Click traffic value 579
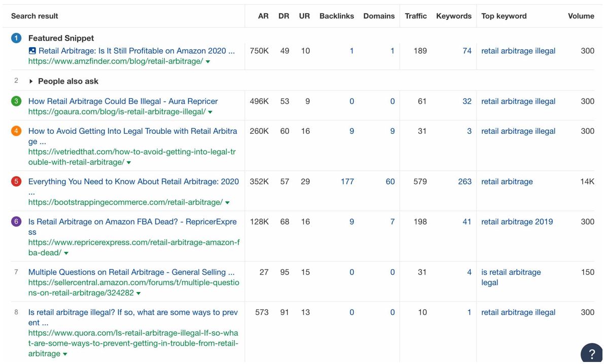This screenshot has width=604, height=364. pos(420,181)
